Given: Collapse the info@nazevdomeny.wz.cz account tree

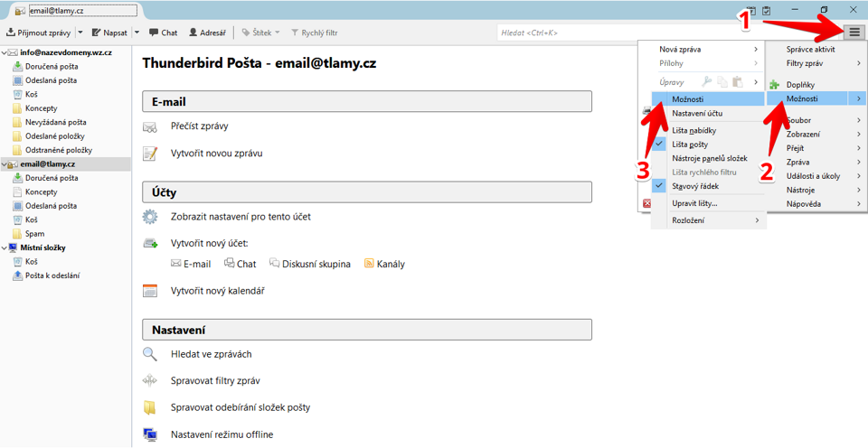Looking at the screenshot, I should click(5, 53).
